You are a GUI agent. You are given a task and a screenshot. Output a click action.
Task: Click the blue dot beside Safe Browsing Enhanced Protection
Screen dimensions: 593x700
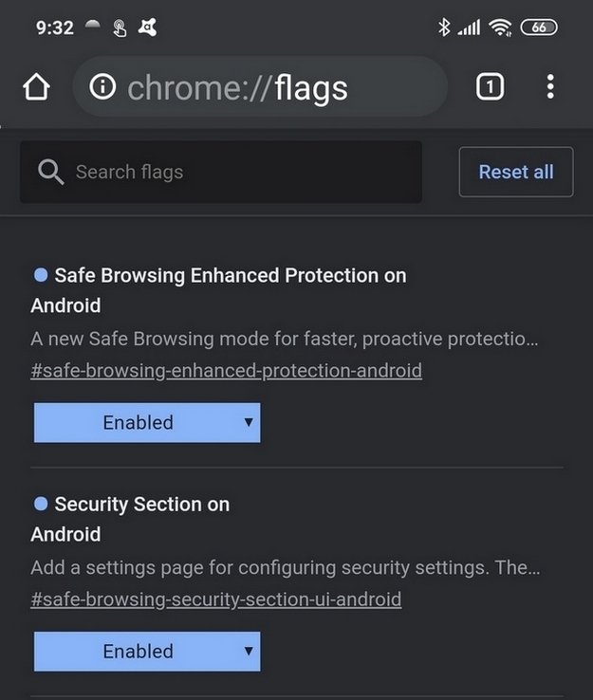point(41,275)
